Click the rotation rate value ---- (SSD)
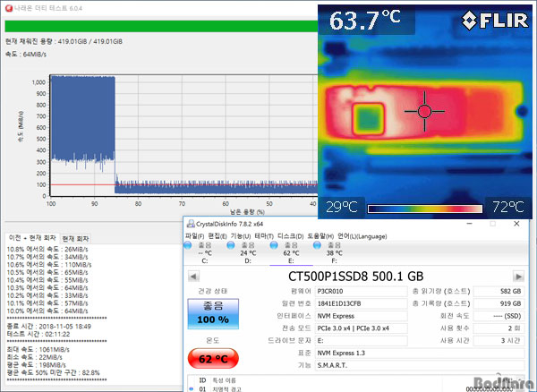537x392 pixels. 499,316
